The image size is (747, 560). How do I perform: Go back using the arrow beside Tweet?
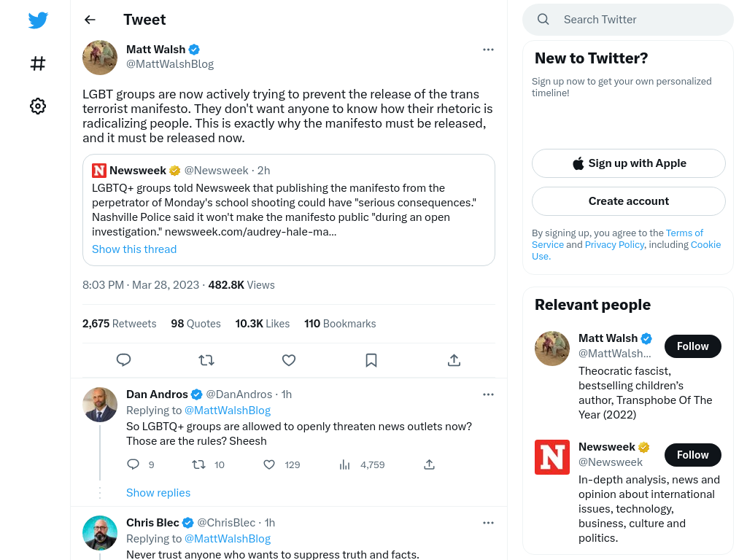[90, 20]
